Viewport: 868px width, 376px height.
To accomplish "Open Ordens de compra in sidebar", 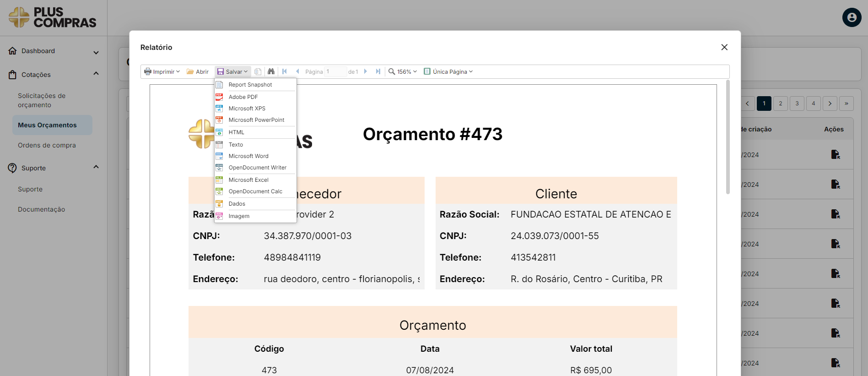I will (47, 145).
